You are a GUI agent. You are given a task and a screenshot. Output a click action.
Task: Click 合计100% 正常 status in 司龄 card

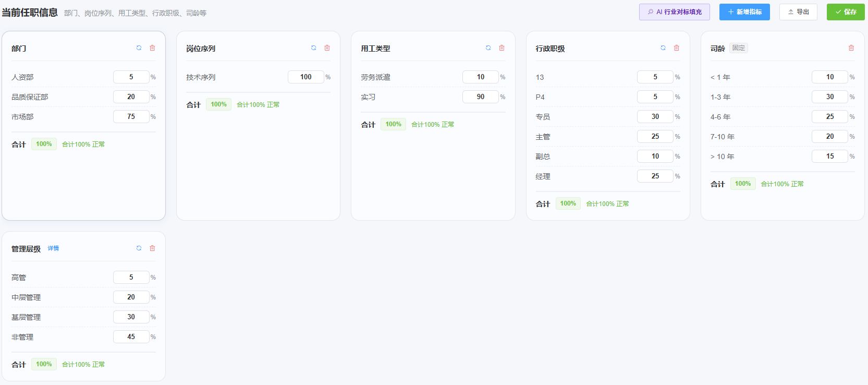(782, 184)
